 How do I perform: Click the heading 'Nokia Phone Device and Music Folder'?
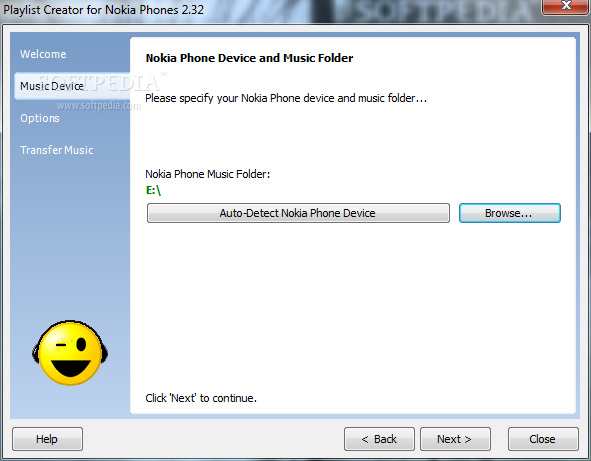[249, 58]
